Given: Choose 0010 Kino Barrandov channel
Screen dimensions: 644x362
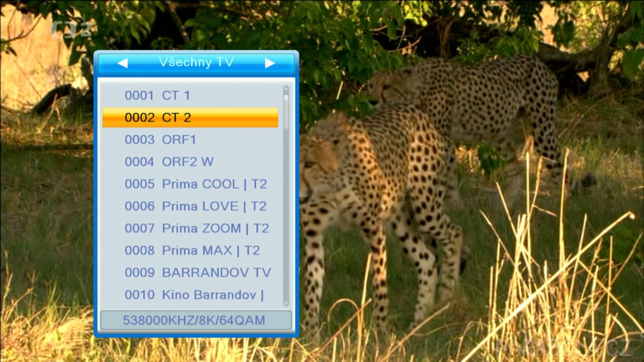Looking at the screenshot, I should point(190,295).
